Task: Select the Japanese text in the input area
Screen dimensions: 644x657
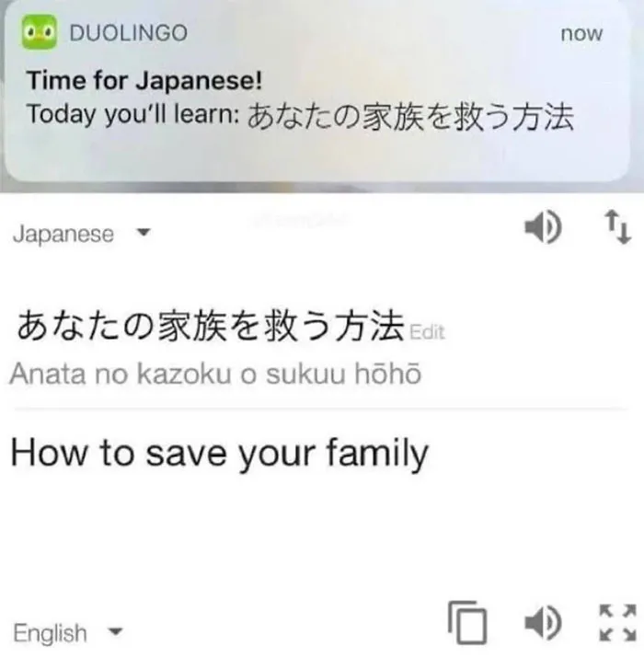Action: pos(211,326)
